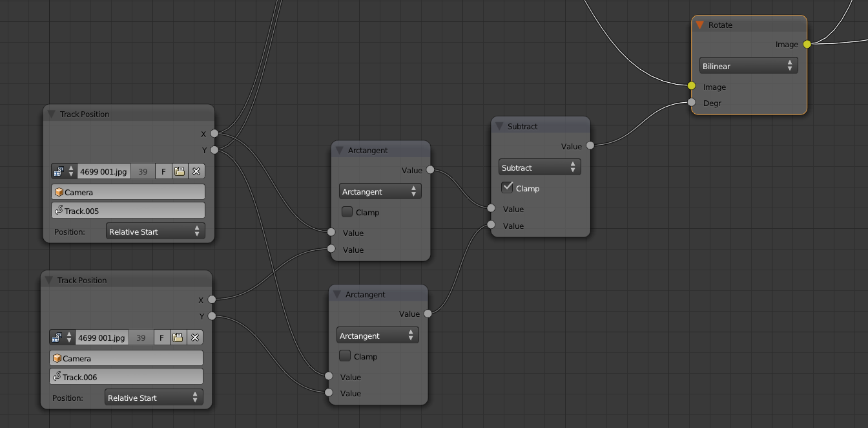Image resolution: width=868 pixels, height=428 pixels.
Task: Toggle fake user F in Track.005 node
Action: (x=163, y=171)
